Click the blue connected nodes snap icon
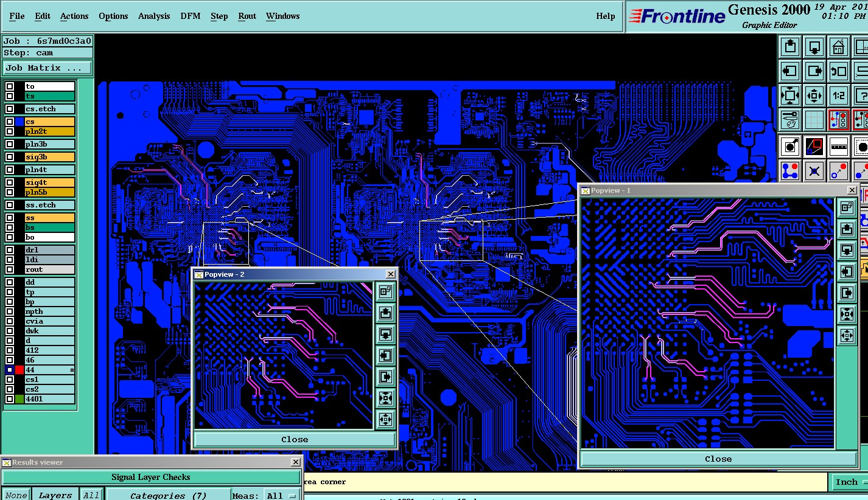 tap(790, 171)
